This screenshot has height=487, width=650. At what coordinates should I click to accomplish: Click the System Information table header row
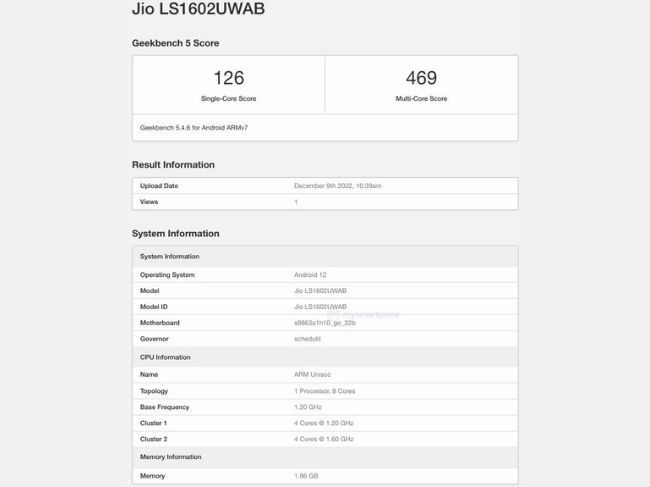click(x=325, y=257)
